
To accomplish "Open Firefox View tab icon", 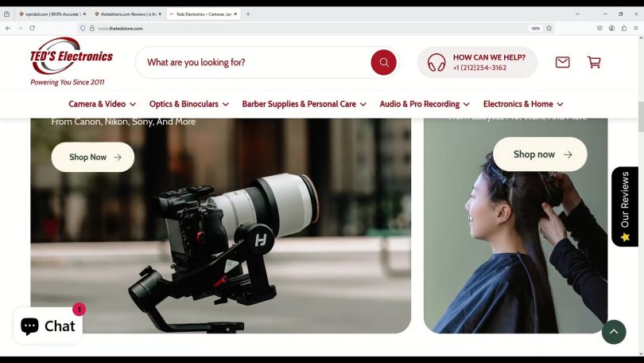I will [x=6, y=14].
